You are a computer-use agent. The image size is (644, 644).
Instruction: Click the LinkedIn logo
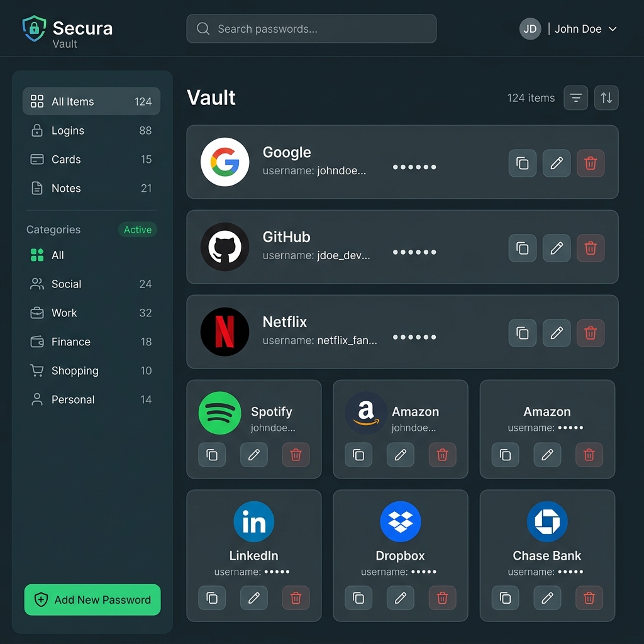click(254, 521)
